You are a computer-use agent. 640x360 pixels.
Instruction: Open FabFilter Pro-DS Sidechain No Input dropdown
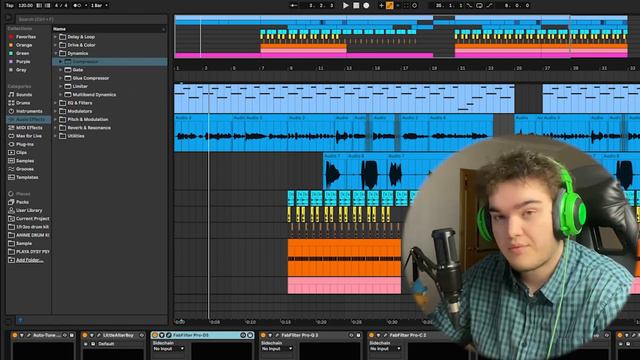click(x=169, y=349)
